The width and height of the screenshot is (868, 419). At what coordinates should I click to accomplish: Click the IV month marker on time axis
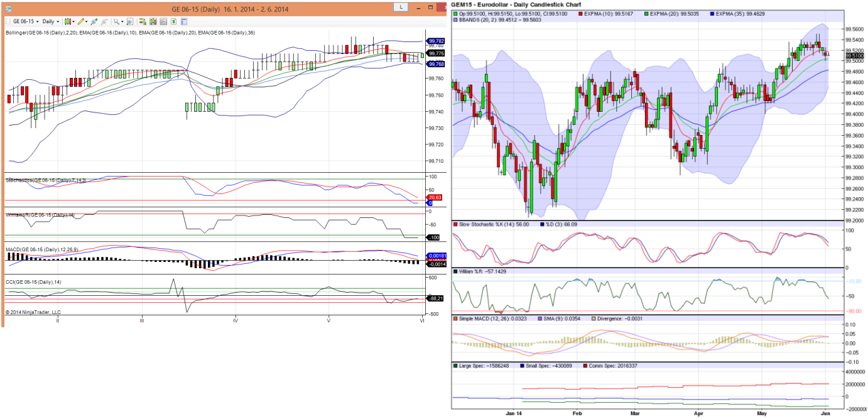(x=235, y=320)
